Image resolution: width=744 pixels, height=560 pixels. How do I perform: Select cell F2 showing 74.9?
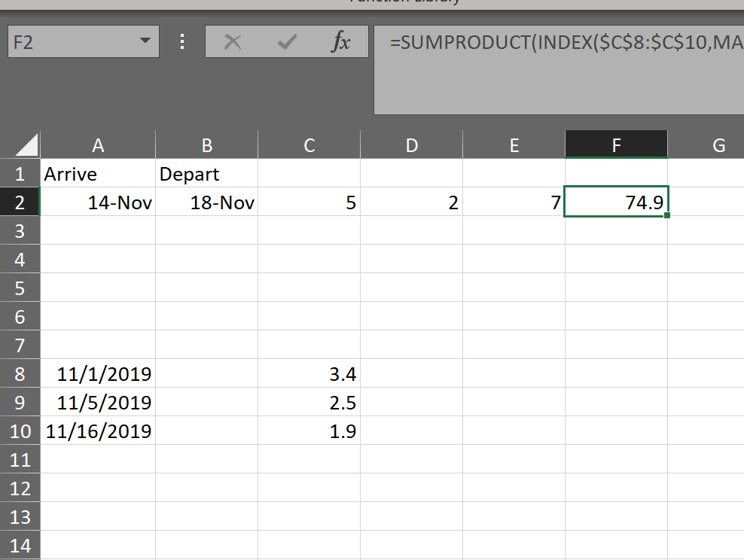616,202
